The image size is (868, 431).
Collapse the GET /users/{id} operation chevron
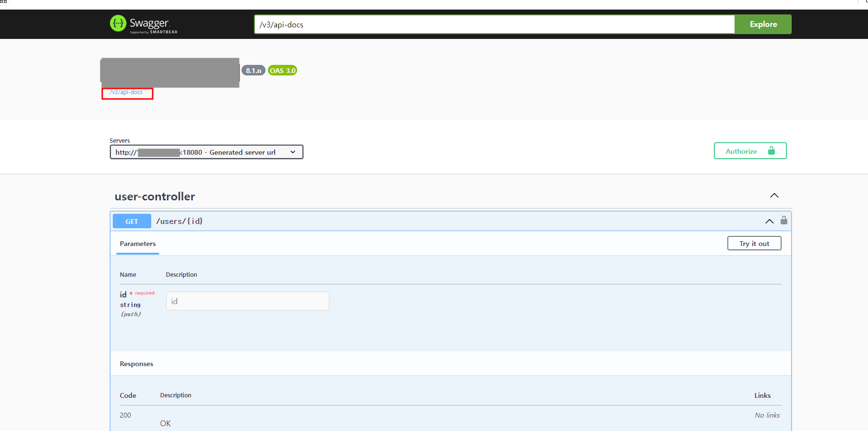pyautogui.click(x=769, y=221)
